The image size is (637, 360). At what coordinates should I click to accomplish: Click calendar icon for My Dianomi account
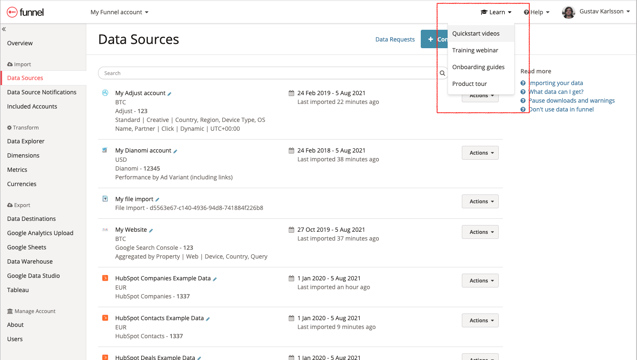(291, 150)
